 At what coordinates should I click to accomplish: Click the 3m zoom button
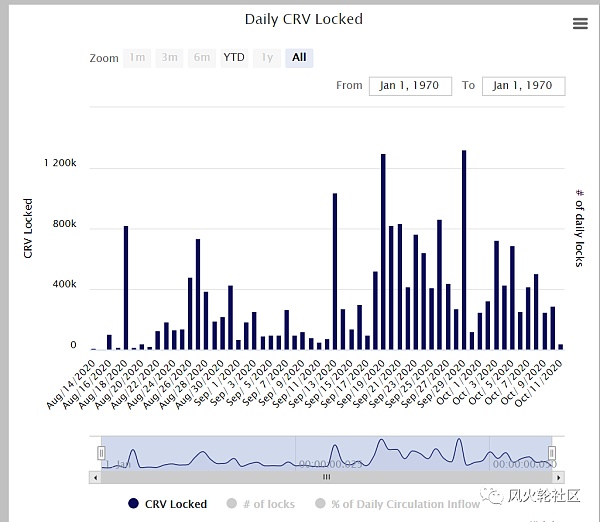170,58
